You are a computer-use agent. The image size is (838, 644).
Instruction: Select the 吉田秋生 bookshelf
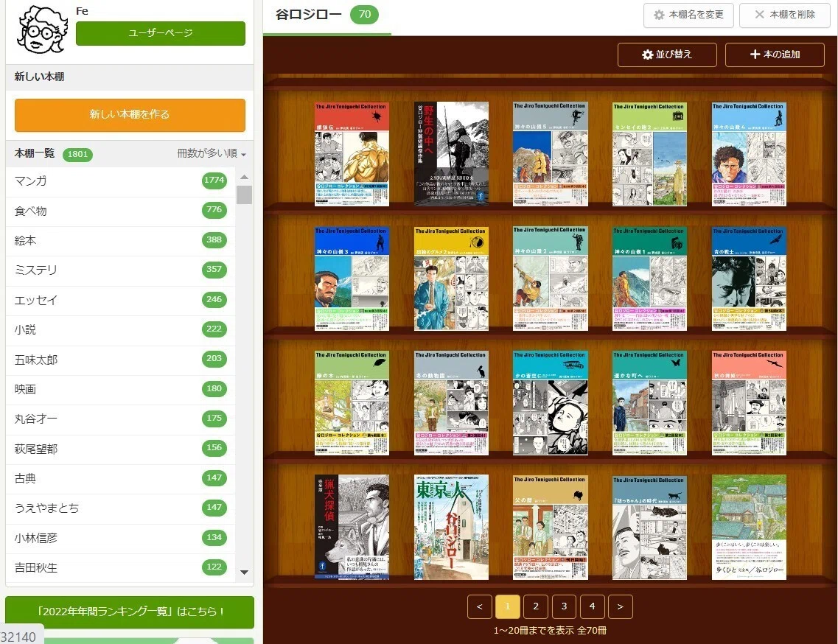click(120, 567)
